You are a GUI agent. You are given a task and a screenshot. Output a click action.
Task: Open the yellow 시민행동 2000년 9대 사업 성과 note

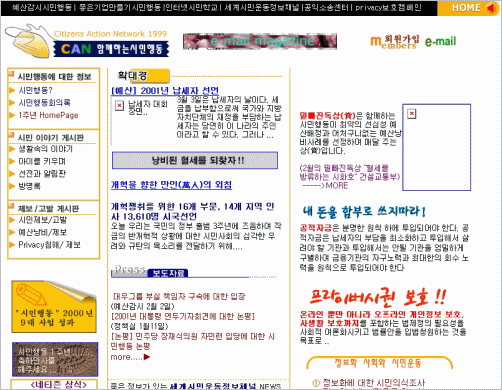(x=54, y=307)
